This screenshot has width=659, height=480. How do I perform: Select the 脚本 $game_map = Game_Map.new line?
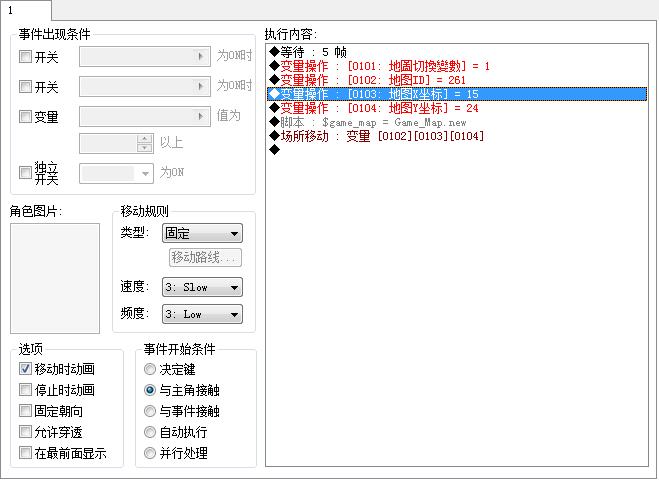pyautogui.click(x=457, y=122)
